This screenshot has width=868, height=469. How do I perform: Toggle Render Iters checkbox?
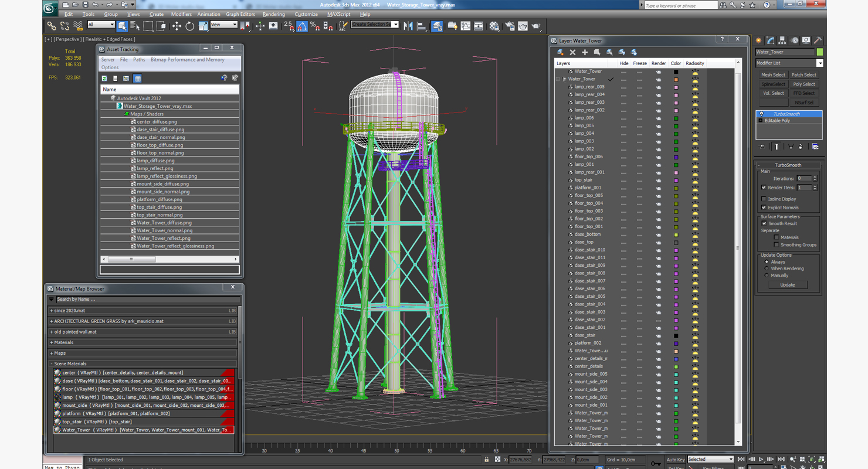(764, 188)
